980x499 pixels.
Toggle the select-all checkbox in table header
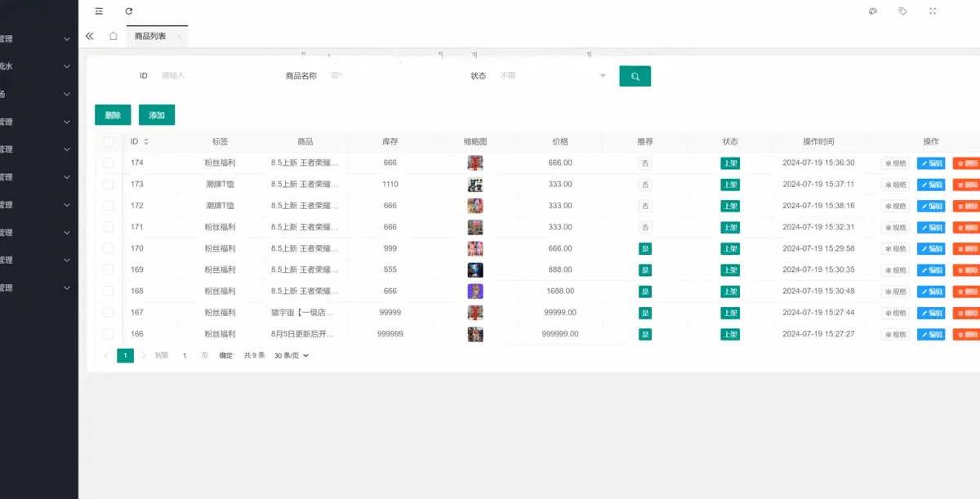pos(109,141)
